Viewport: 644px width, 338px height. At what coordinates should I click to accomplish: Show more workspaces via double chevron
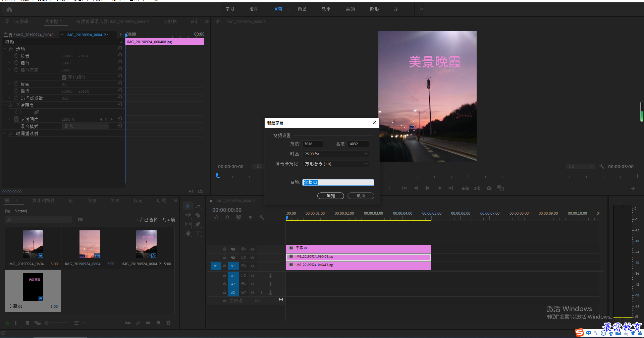click(422, 9)
